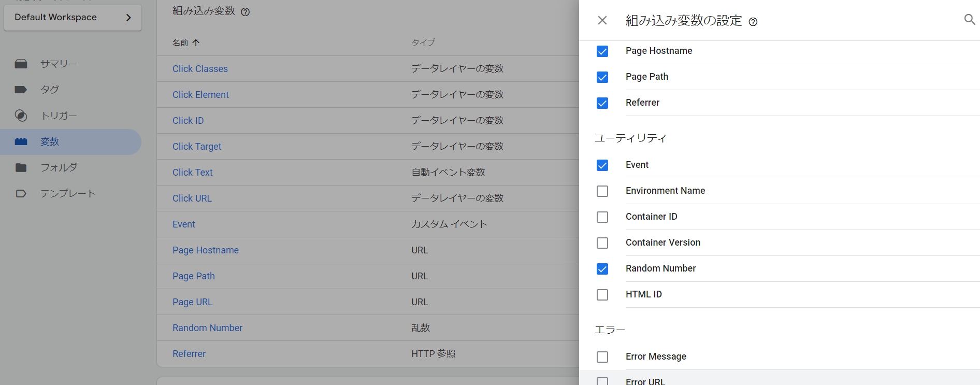Image resolution: width=980 pixels, height=385 pixels.
Task: Enable the Environment Name checkbox
Action: click(x=602, y=191)
